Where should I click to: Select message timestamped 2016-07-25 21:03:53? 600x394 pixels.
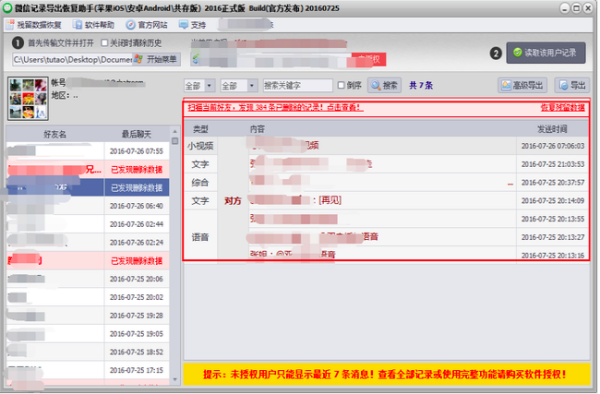tap(386, 164)
